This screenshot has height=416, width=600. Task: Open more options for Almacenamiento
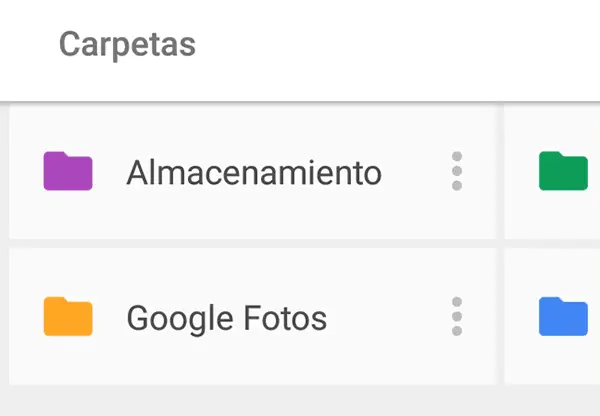457,172
